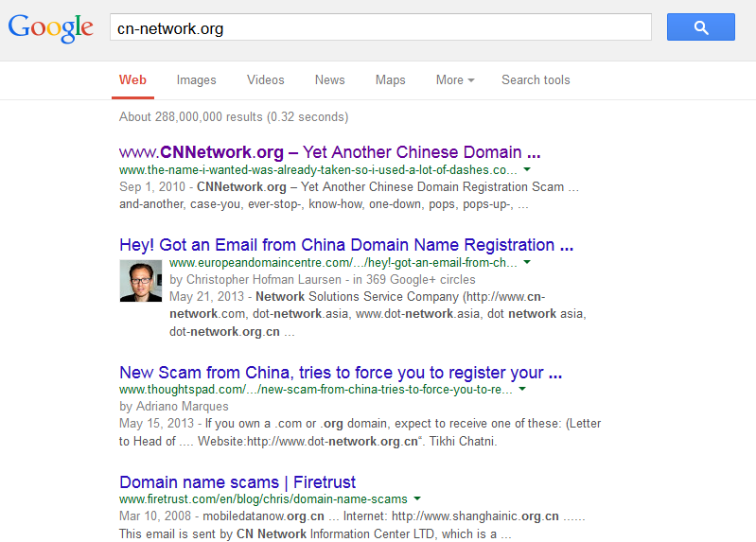Expand the arrow next to thoughtspad URL
This screenshot has height=542, width=756.
click(521, 389)
